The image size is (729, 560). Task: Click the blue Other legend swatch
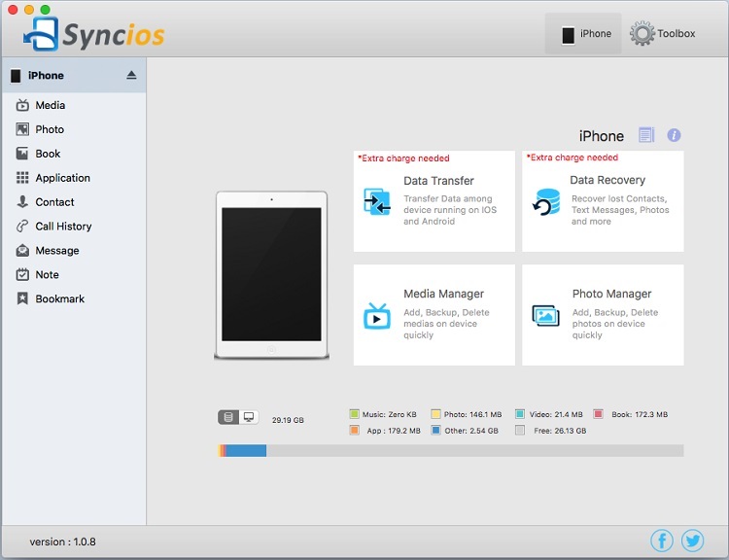(x=435, y=431)
